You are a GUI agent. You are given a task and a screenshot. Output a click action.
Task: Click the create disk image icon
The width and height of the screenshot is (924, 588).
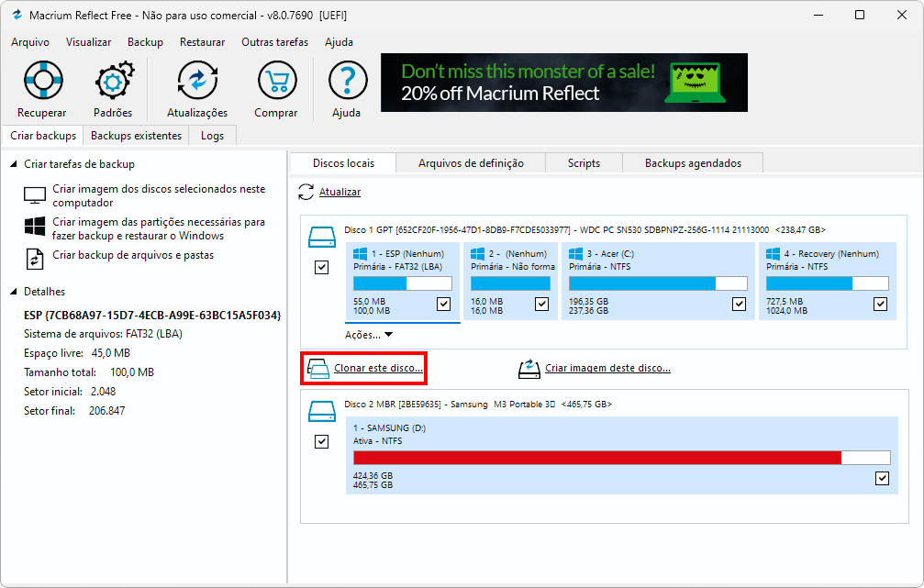click(529, 369)
